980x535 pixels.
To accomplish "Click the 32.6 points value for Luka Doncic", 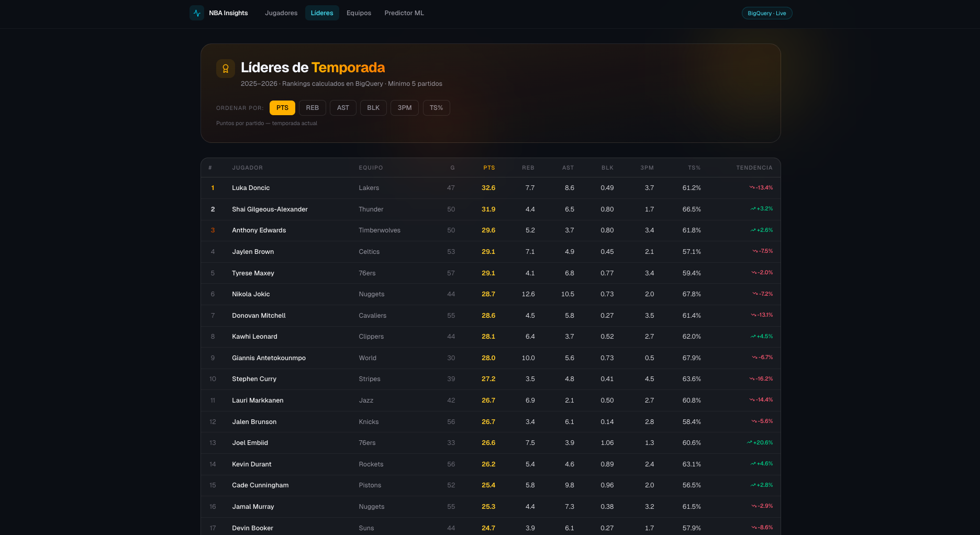I will 488,188.
